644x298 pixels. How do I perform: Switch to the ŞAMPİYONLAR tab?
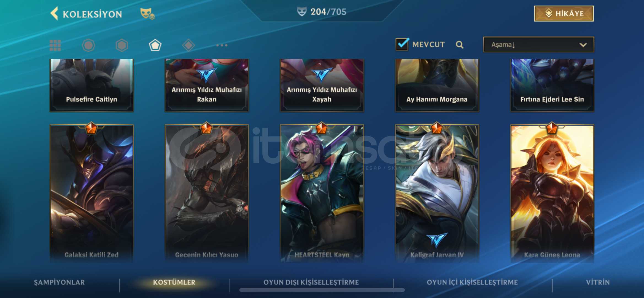coord(59,282)
